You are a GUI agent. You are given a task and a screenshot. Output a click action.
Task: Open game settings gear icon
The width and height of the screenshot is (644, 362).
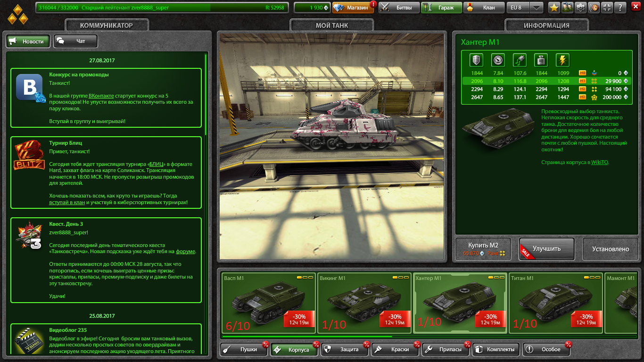[x=580, y=8]
